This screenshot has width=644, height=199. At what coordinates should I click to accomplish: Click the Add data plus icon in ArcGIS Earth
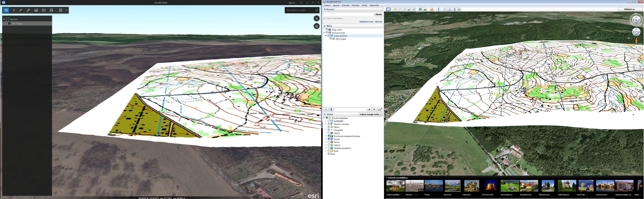click(x=14, y=10)
